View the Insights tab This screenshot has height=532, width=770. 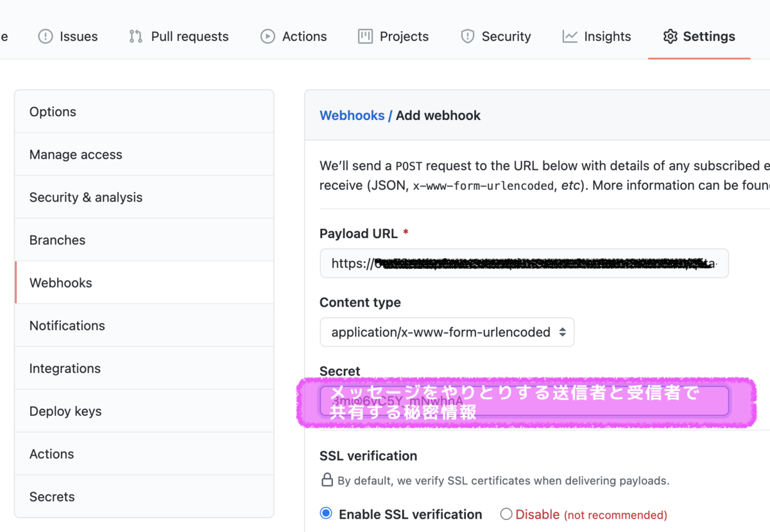tap(597, 37)
